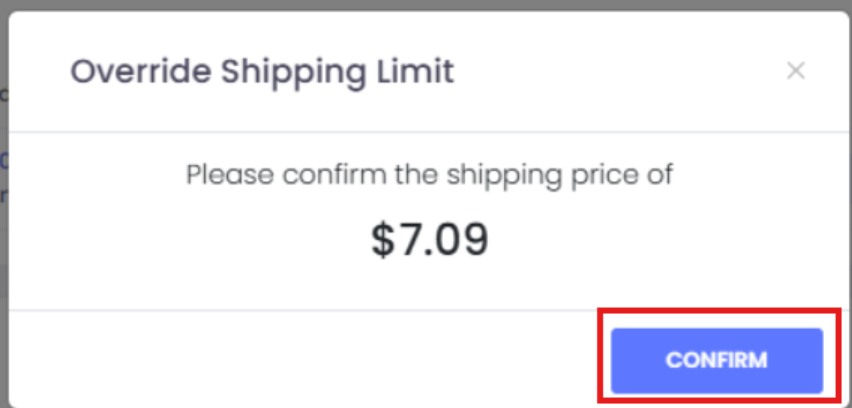Screen dimensions: 852x408
Task: Select the $7.09 price amount
Action: [429, 239]
